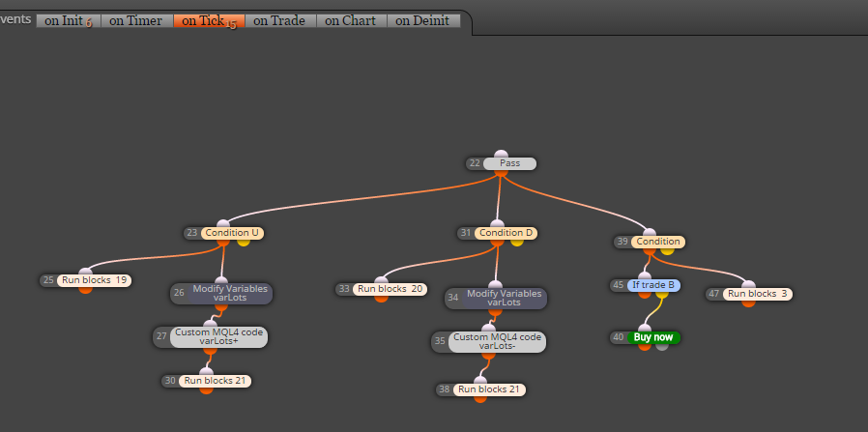Click the block number 23 label
Viewport: 868px width, 432px height.
point(192,233)
